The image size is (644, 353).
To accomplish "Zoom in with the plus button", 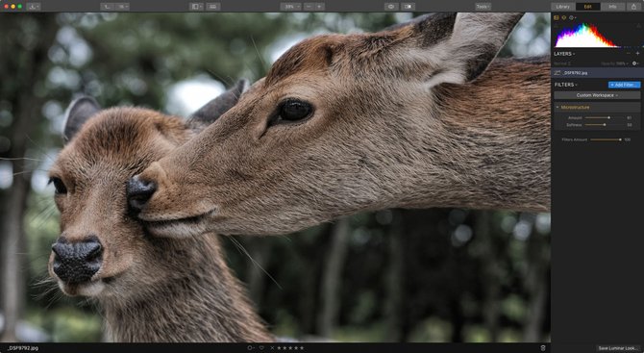I will (x=319, y=7).
